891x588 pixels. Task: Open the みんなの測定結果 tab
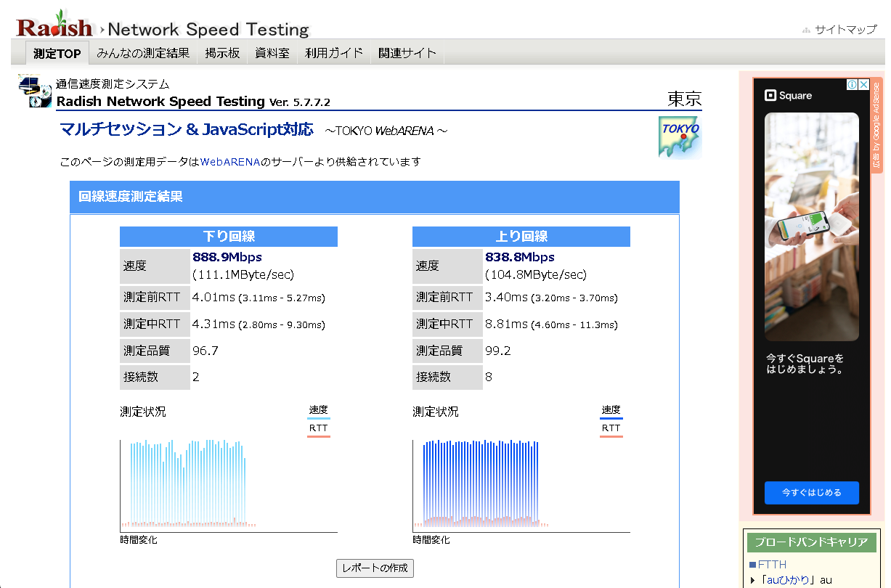tap(143, 53)
